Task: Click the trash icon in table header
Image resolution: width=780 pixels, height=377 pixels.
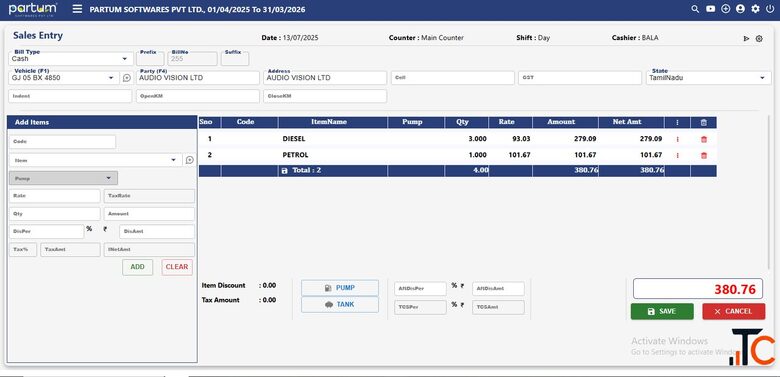Action: pyautogui.click(x=703, y=122)
